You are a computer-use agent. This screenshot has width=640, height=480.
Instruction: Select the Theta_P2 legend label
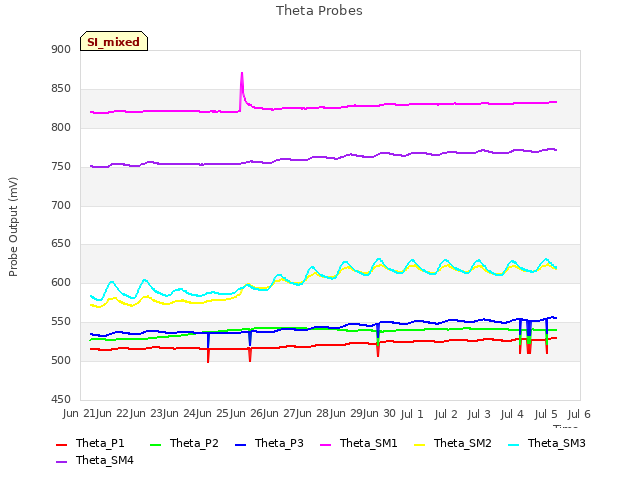[194, 443]
